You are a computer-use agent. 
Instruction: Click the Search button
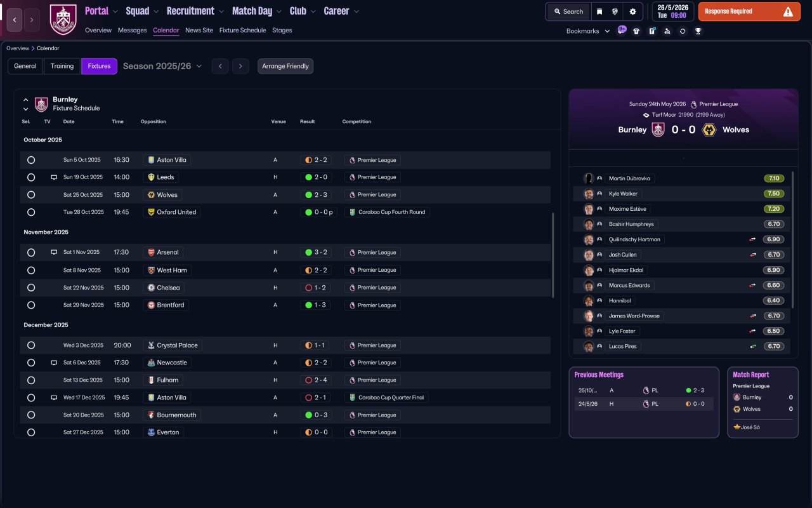point(568,11)
